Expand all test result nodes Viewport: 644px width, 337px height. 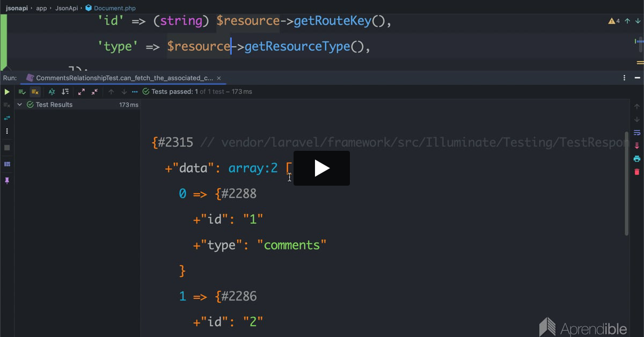click(82, 92)
